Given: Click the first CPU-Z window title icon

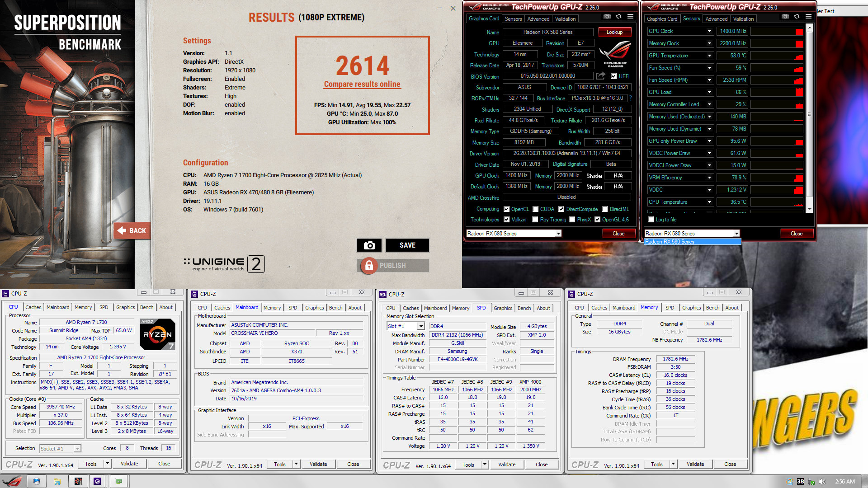Looking at the screenshot, I should click(x=5, y=294).
